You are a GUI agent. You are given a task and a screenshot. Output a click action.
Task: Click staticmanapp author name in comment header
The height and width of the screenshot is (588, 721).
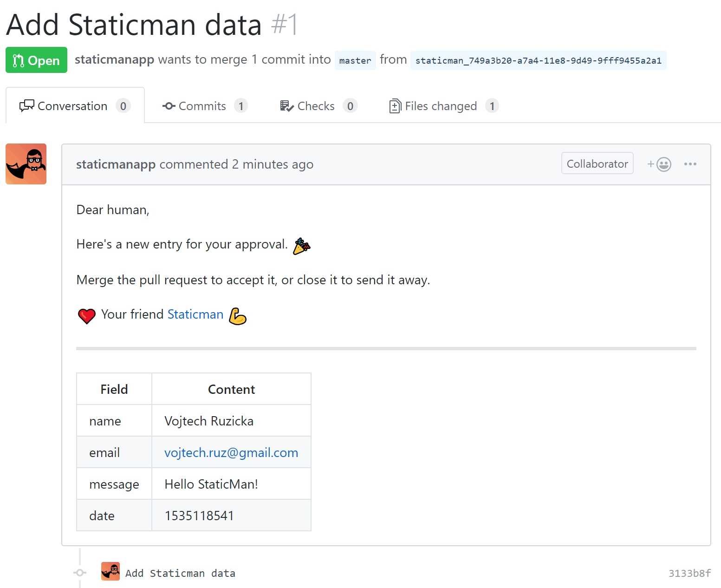[116, 164]
